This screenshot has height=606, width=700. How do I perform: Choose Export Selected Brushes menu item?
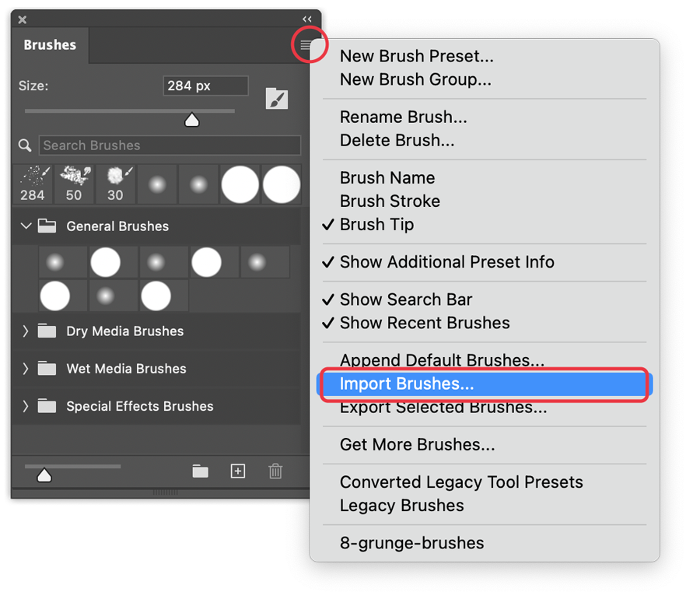(x=443, y=408)
